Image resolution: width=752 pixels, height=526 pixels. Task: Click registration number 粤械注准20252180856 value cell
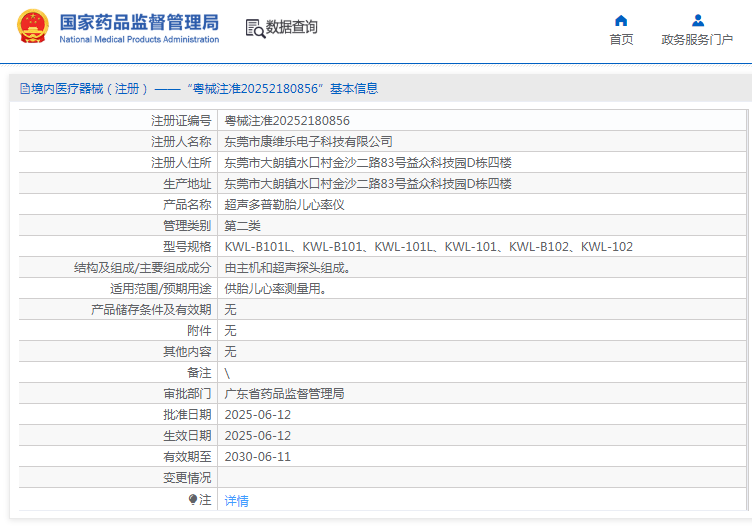point(286,120)
